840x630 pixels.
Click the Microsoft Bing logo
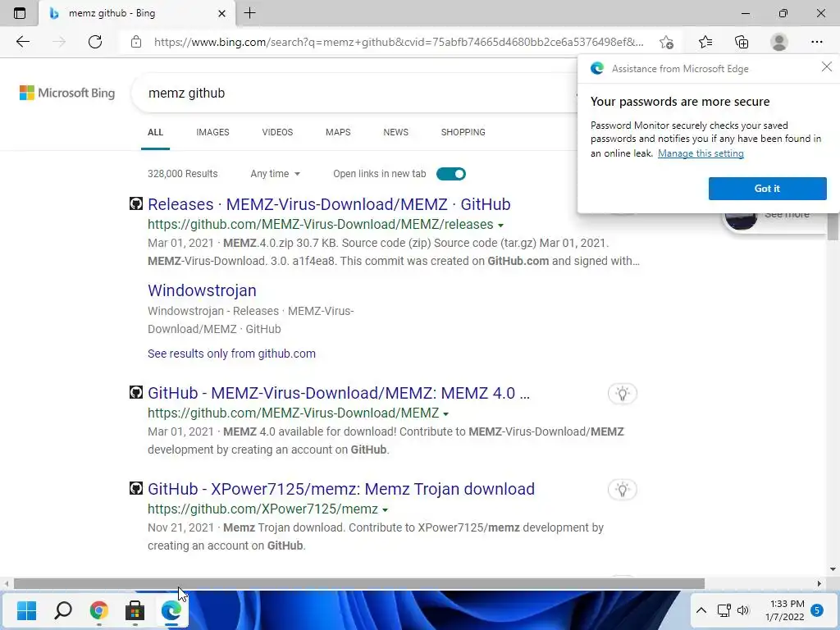(x=67, y=93)
